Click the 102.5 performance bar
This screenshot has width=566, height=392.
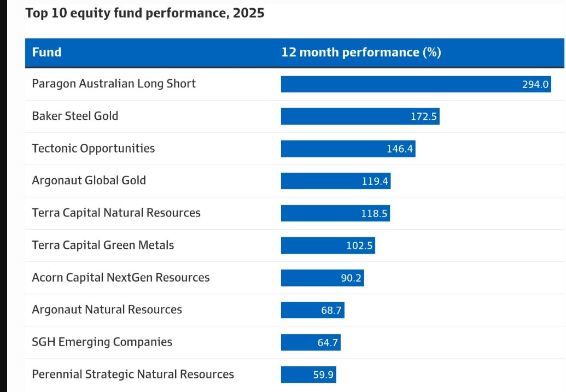click(328, 245)
